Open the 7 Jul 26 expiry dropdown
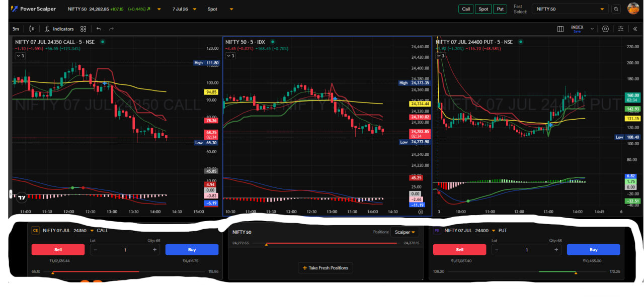 tap(189, 9)
